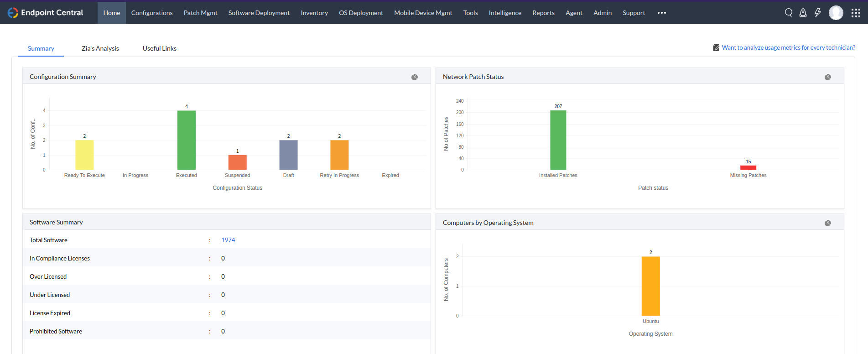Switch Network Patch Status chart type icon
The image size is (868, 354).
click(828, 77)
